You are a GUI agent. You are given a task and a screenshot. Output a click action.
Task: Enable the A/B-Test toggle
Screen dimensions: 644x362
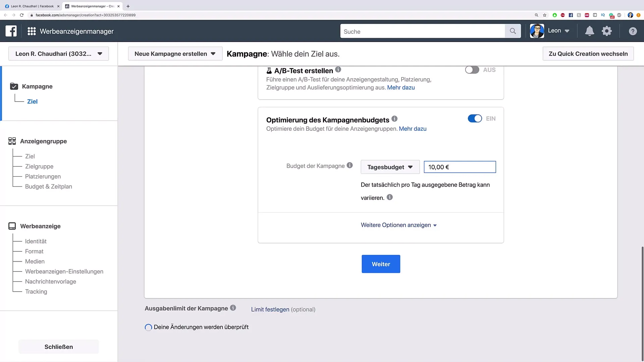472,70
